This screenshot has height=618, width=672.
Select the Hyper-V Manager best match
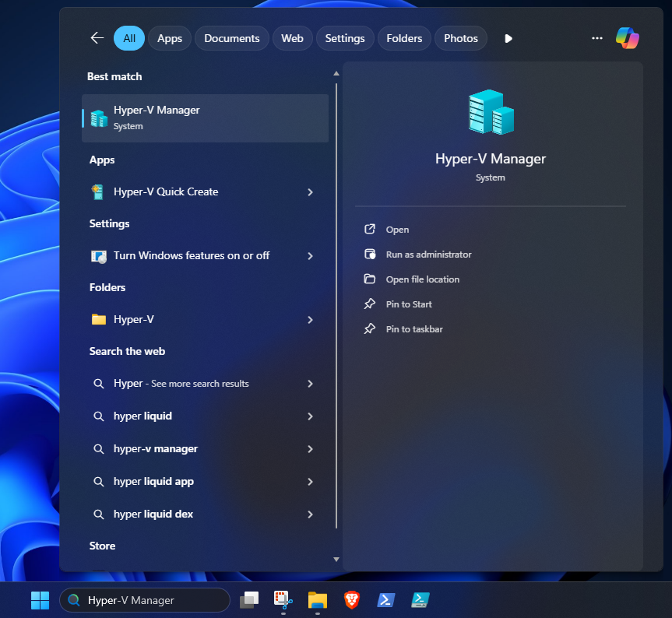pos(205,117)
